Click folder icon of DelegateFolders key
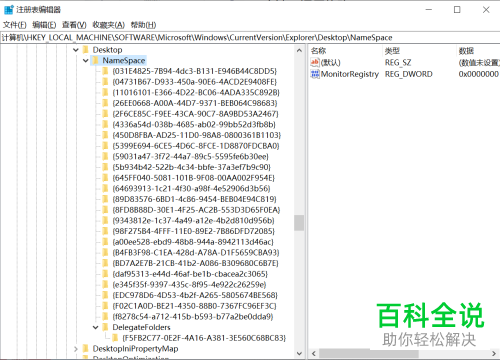Viewport: 500px width, 360px height. point(105,327)
